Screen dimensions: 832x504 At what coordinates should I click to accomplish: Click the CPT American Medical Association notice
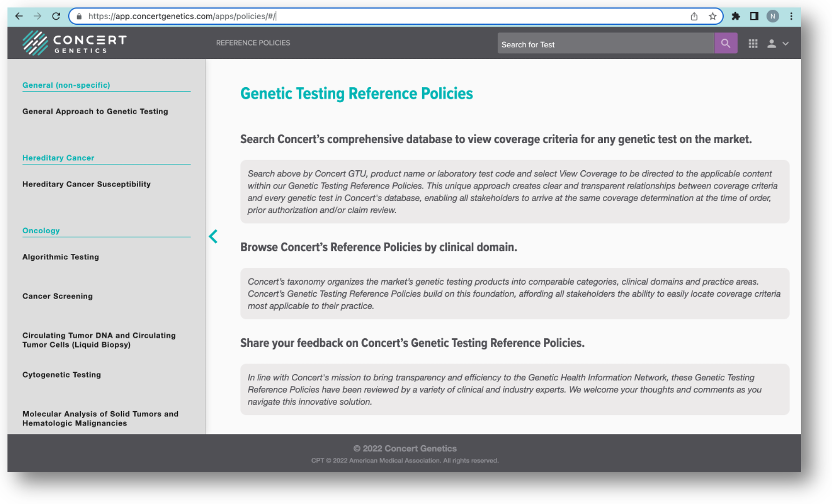[x=405, y=461]
